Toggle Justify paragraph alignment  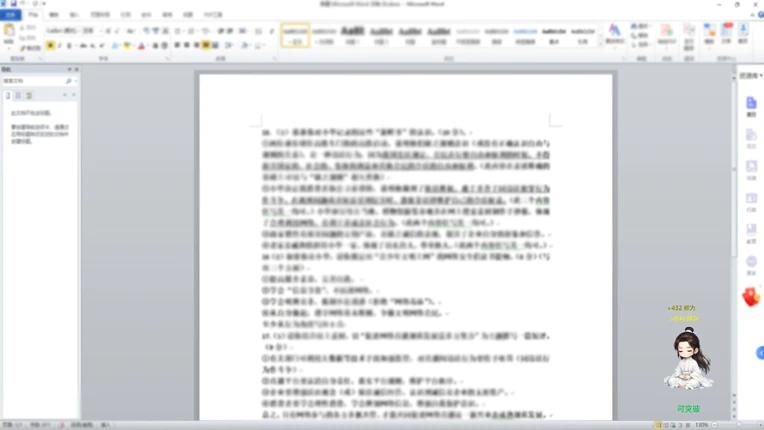(x=206, y=45)
